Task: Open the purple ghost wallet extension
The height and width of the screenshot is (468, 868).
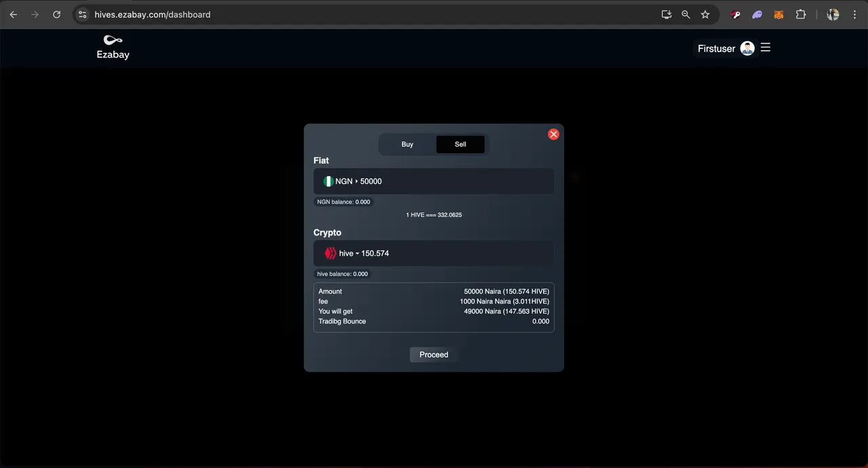Action: [757, 14]
